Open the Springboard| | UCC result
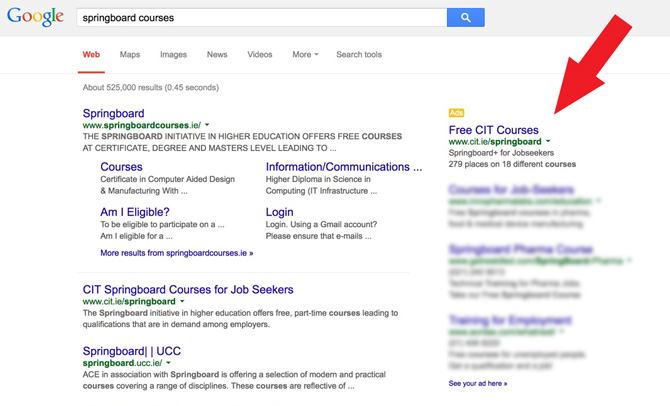 (x=132, y=351)
